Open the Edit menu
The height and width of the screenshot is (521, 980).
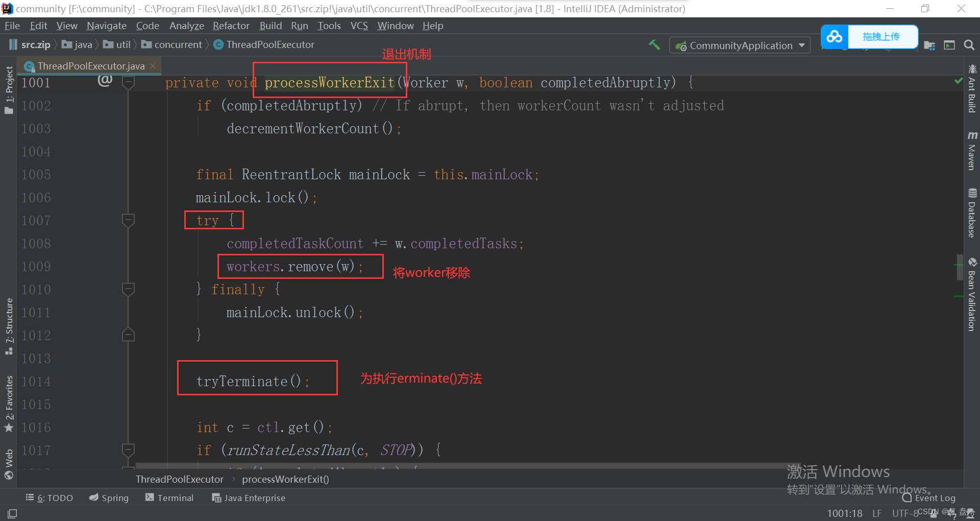38,26
